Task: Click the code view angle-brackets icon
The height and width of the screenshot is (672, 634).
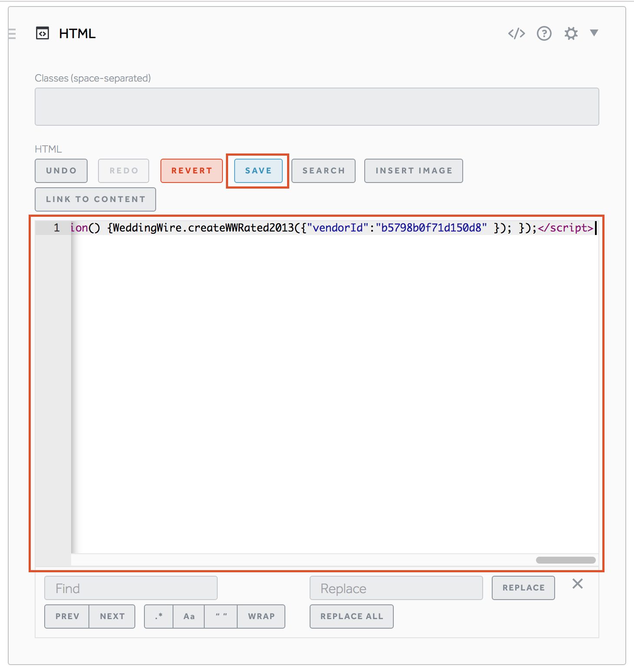Action: point(516,33)
